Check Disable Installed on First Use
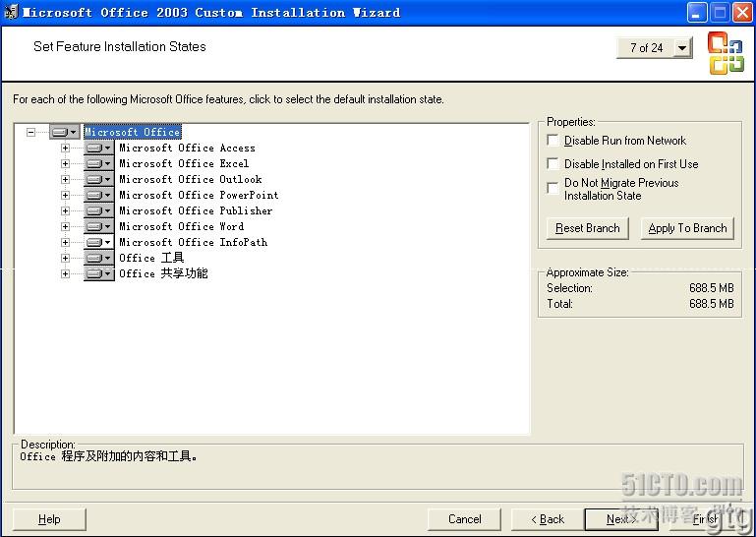This screenshot has height=537, width=756. tap(553, 163)
